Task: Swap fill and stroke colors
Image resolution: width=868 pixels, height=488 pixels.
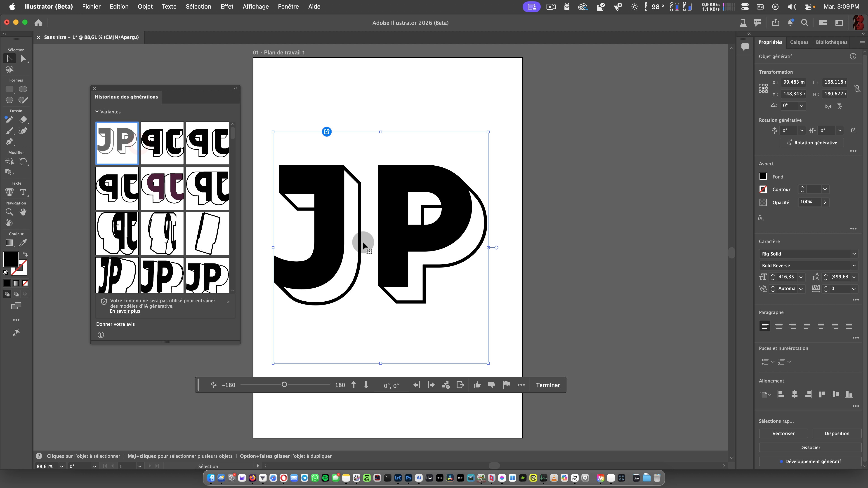Action: coord(25,254)
